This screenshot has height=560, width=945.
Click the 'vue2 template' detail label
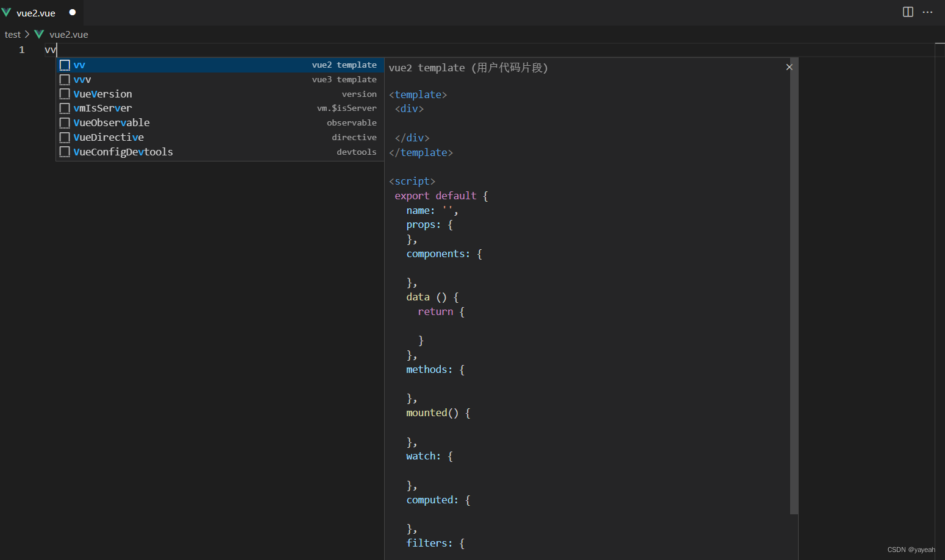(344, 65)
